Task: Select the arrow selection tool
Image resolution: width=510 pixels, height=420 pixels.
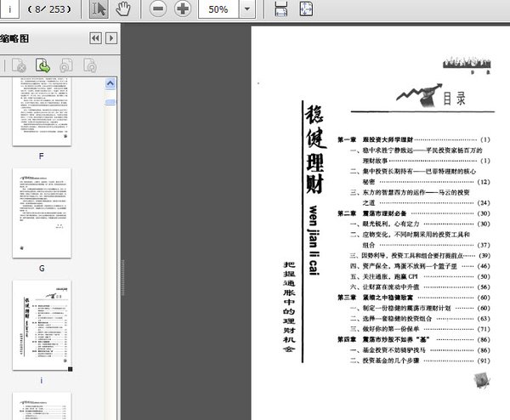Action: 99,9
